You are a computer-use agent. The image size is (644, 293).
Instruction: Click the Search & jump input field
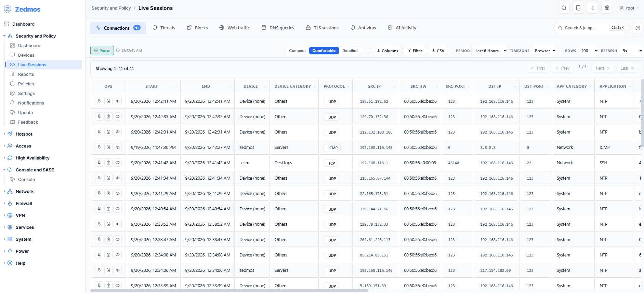point(591,28)
